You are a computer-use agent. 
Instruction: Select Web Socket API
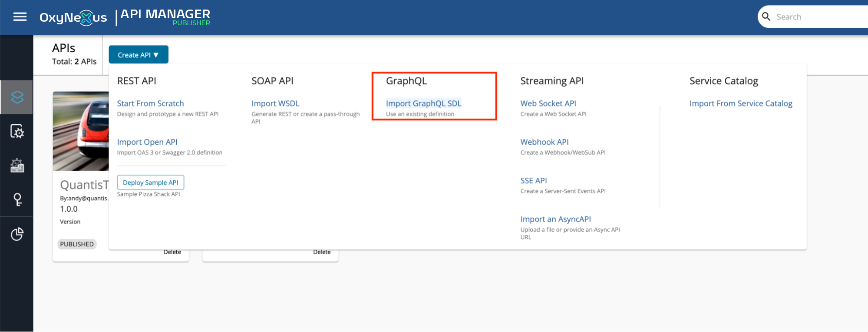(x=548, y=103)
